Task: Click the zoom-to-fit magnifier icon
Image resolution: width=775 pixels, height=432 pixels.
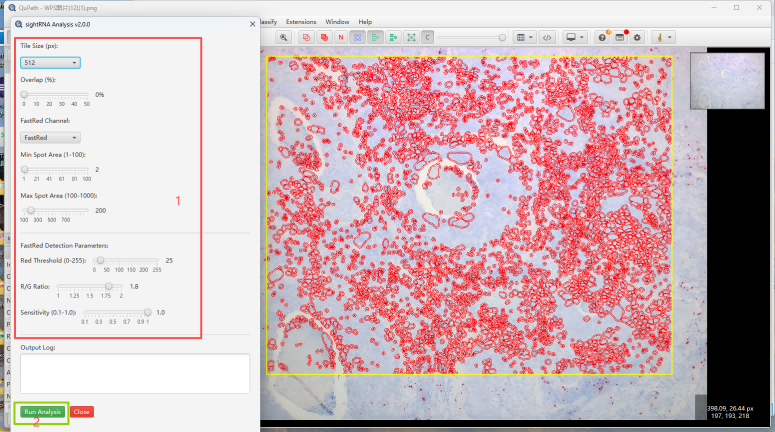Action: (284, 37)
